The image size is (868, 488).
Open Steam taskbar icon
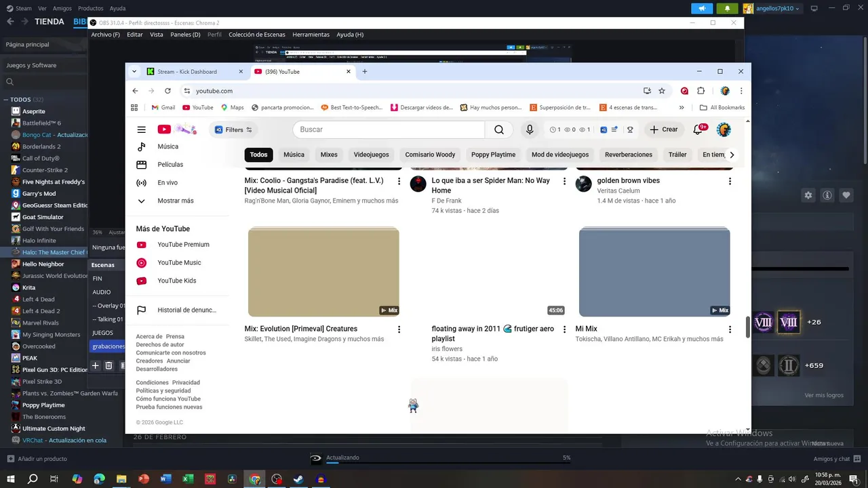coord(298,479)
